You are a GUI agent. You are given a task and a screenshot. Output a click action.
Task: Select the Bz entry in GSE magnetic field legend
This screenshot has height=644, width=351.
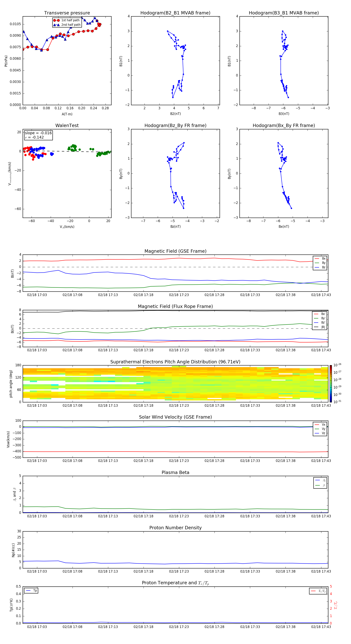click(x=320, y=267)
